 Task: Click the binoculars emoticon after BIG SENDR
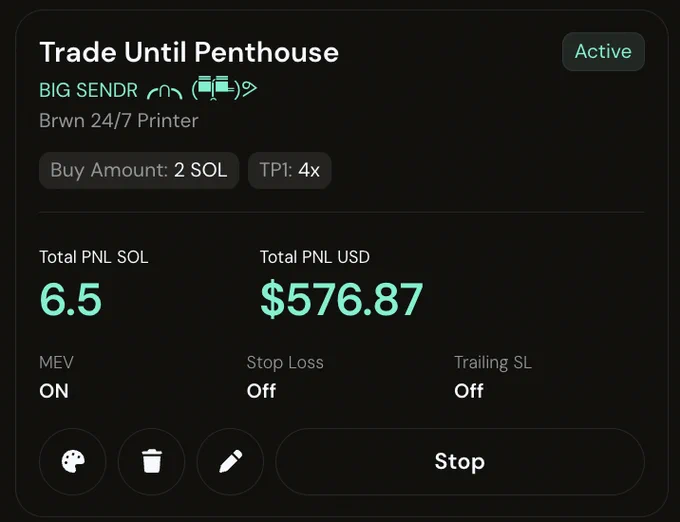click(x=224, y=88)
